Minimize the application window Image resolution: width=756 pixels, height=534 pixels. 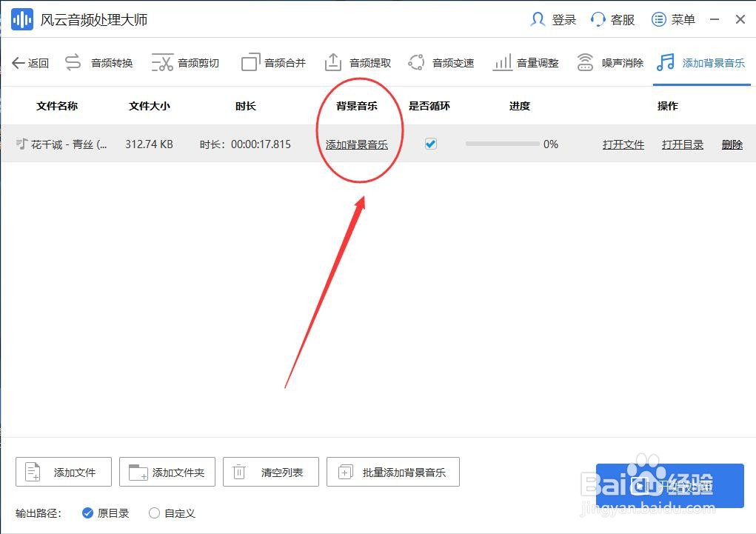715,20
